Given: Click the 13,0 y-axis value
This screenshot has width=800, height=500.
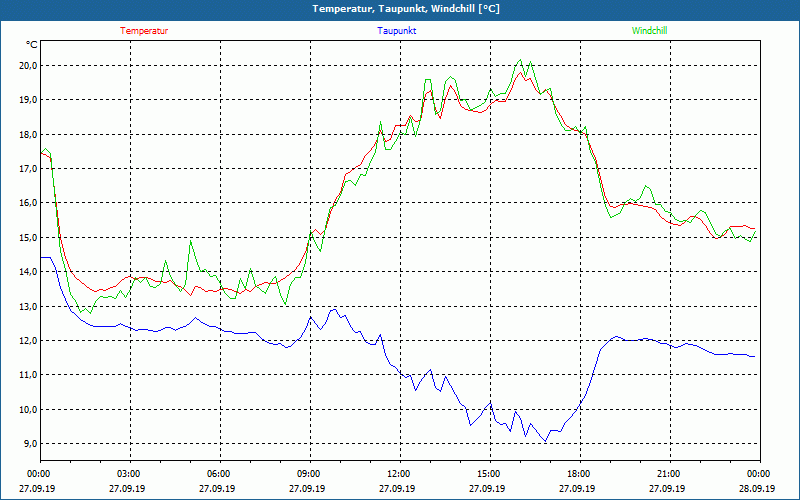Looking at the screenshot, I should (29, 306).
